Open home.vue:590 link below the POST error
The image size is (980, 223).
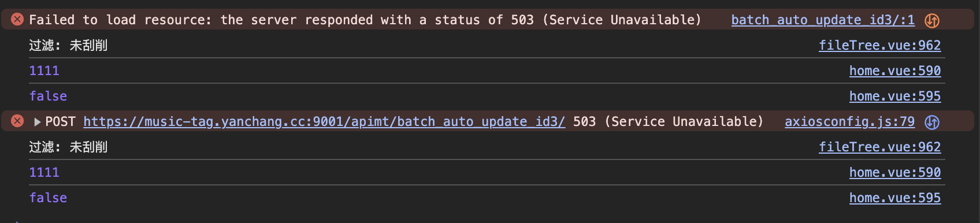point(895,173)
